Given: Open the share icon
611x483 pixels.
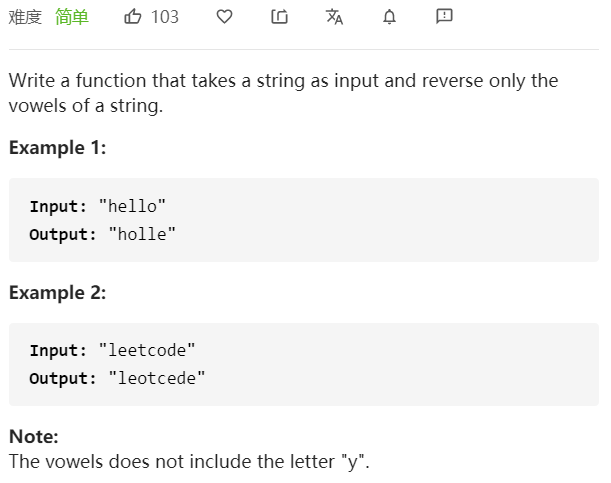Looking at the screenshot, I should (x=279, y=17).
